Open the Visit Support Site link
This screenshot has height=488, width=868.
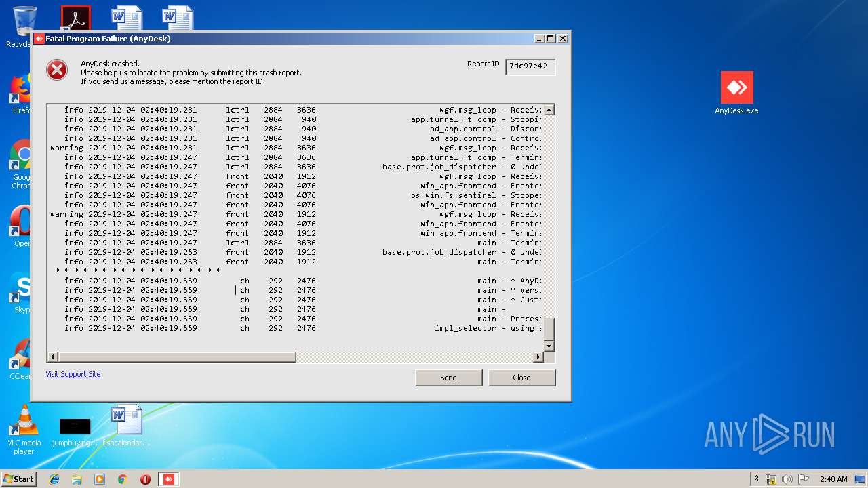coord(73,374)
